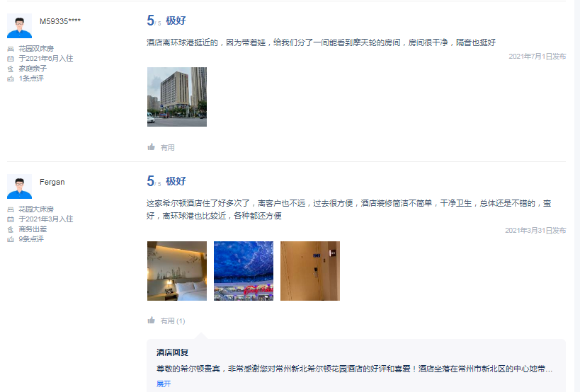Click bed icon beside 花园大床房

pos(11,209)
